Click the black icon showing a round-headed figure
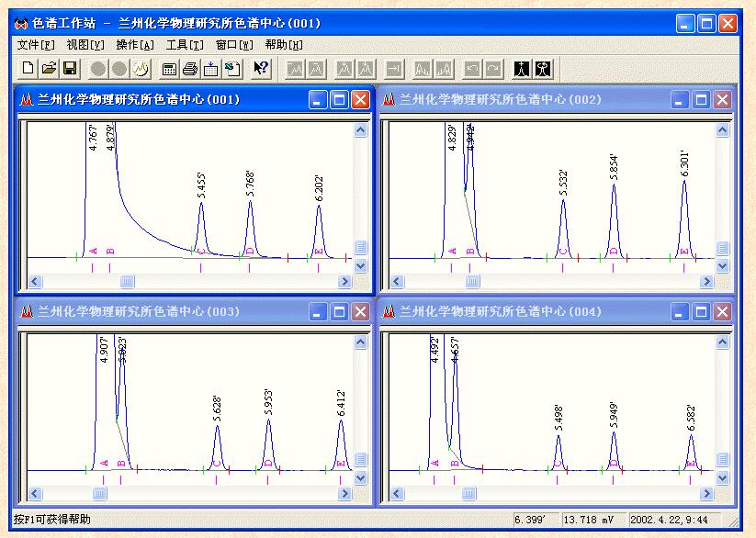The width and height of the screenshot is (756, 538). tap(543, 69)
